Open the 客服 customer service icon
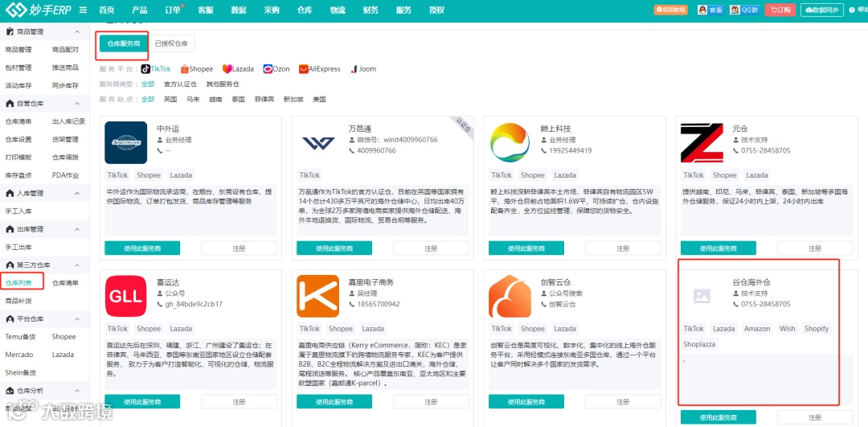 [x=710, y=10]
